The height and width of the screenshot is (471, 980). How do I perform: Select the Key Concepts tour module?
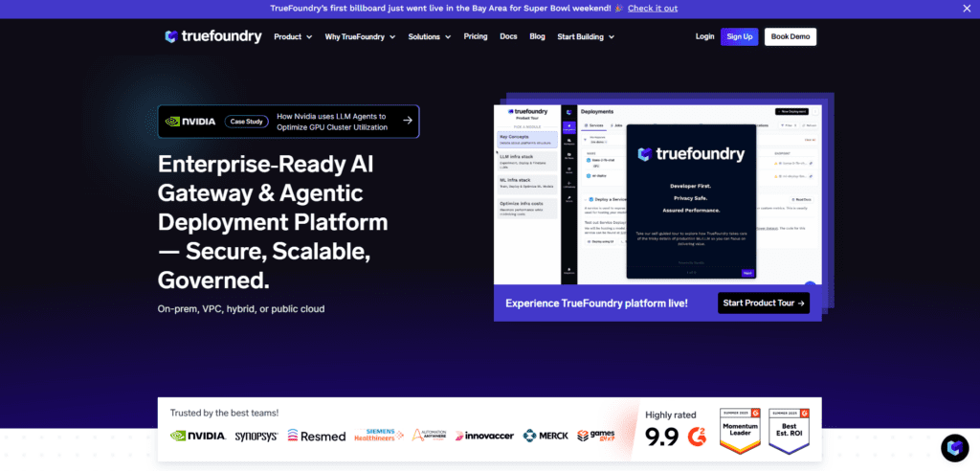click(527, 140)
